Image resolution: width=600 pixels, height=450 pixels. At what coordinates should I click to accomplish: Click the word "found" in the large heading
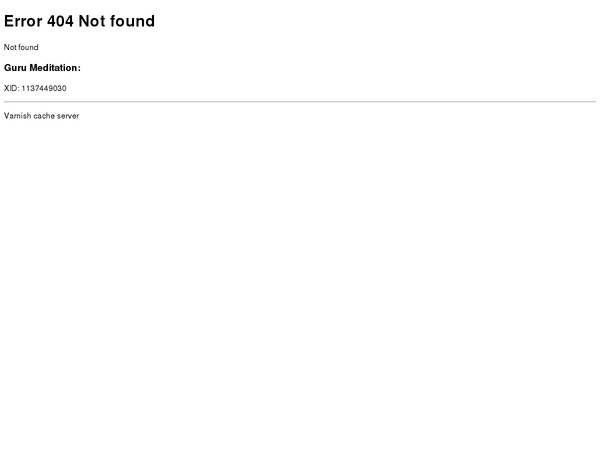(x=133, y=21)
